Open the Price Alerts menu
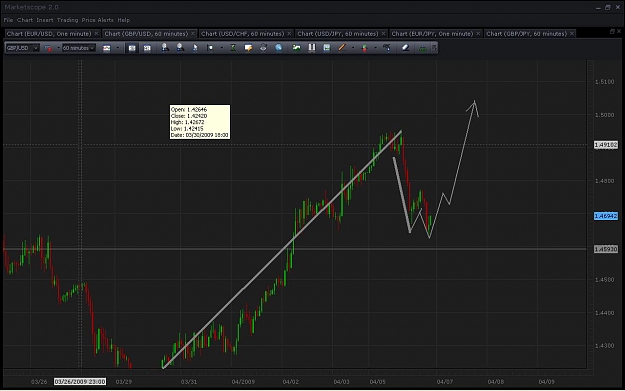 coord(98,20)
